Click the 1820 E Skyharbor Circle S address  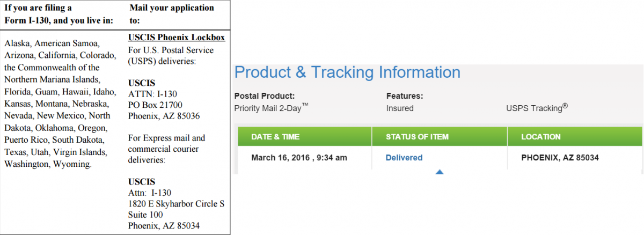pos(176,204)
